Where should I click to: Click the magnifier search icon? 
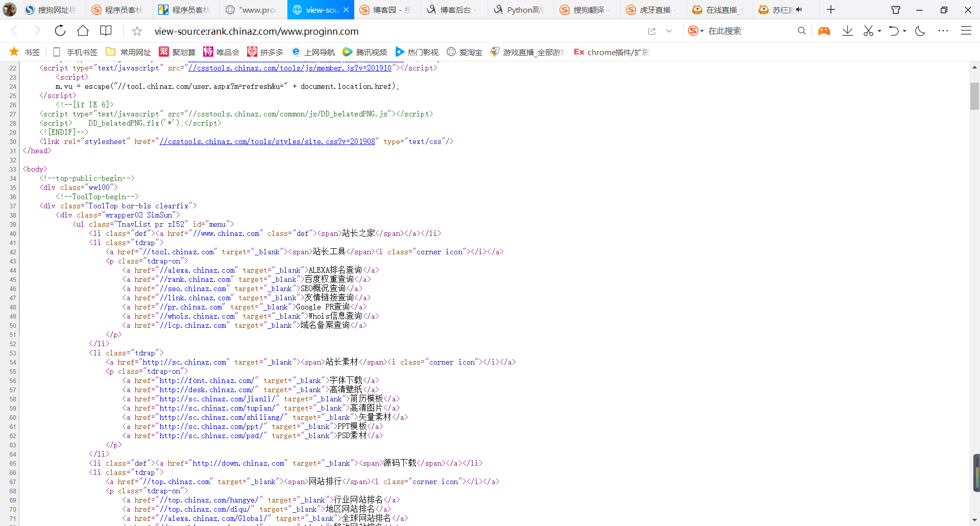(802, 31)
